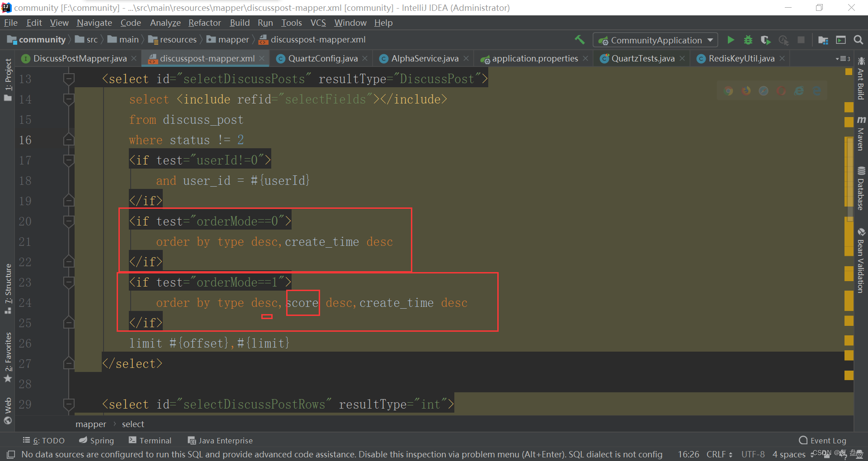Click the editor inspection status indicator square
This screenshot has width=868, height=461.
pyautogui.click(x=849, y=72)
